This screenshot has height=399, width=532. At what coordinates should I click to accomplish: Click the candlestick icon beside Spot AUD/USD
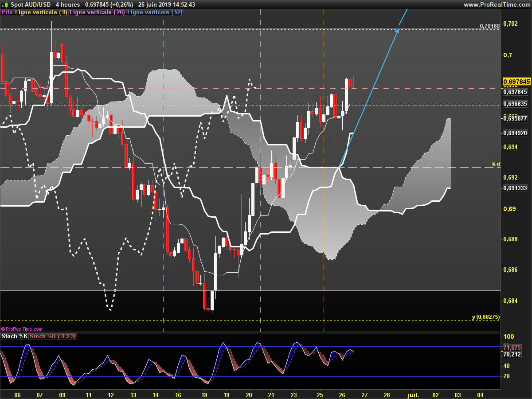pyautogui.click(x=5, y=4)
